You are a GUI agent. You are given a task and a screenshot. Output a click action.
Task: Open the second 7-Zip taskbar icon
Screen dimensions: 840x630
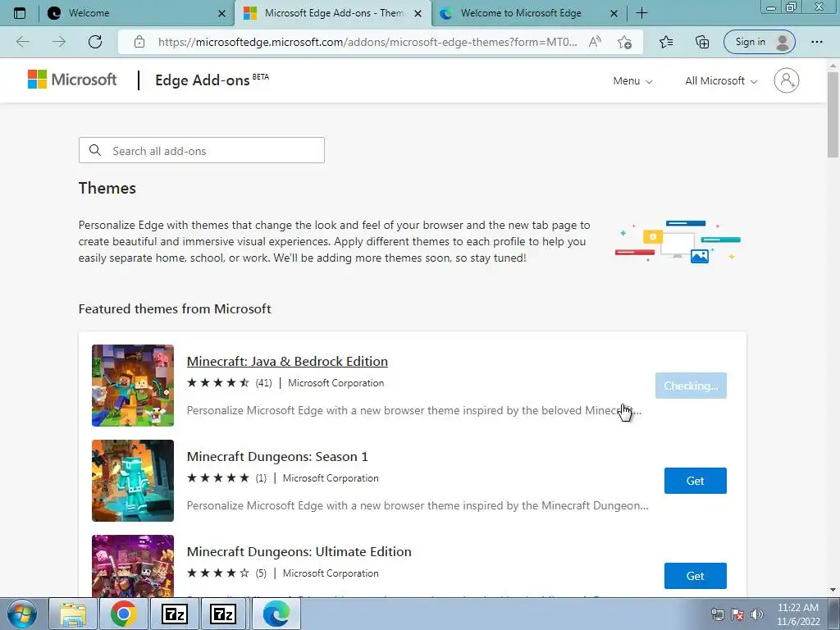click(x=223, y=614)
